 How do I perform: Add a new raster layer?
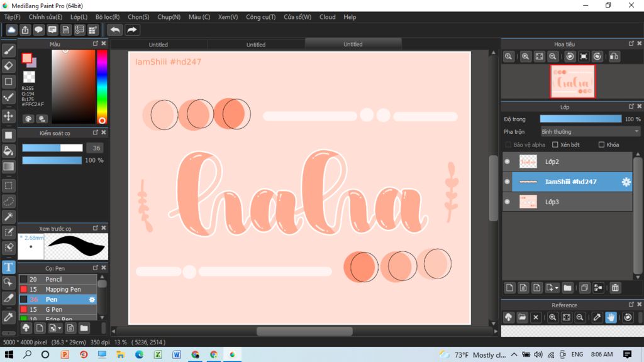(x=509, y=288)
